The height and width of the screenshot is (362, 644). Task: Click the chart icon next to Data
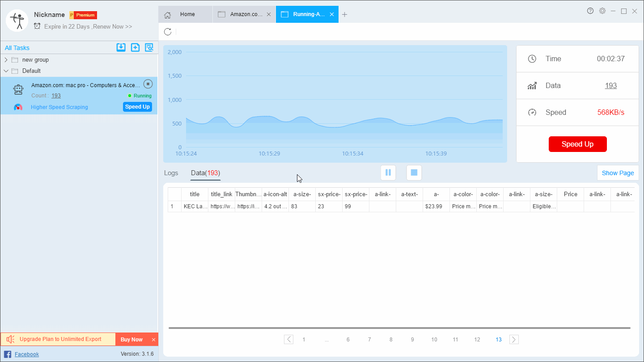532,85
